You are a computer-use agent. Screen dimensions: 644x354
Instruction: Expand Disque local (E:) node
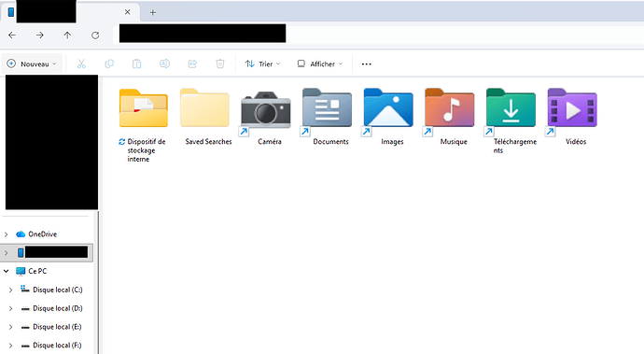10,327
